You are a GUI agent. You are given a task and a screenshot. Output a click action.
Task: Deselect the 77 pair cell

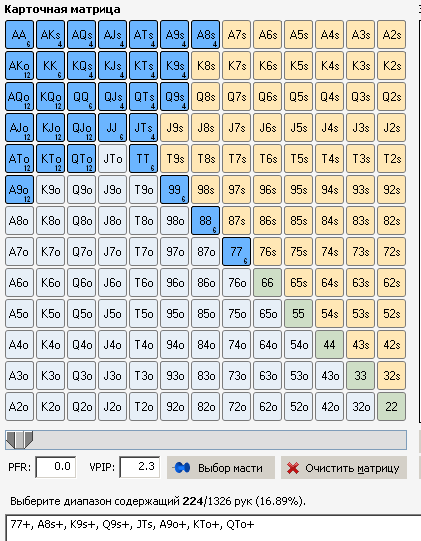point(236,252)
